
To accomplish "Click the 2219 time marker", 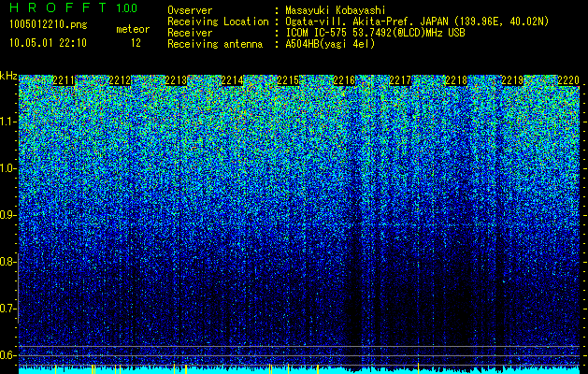I will pos(512,80).
